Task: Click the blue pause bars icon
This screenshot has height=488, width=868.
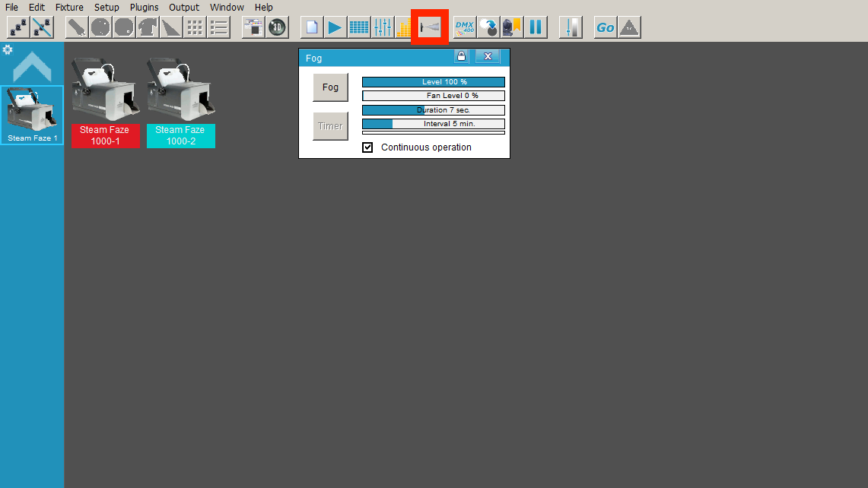Action: tap(536, 27)
